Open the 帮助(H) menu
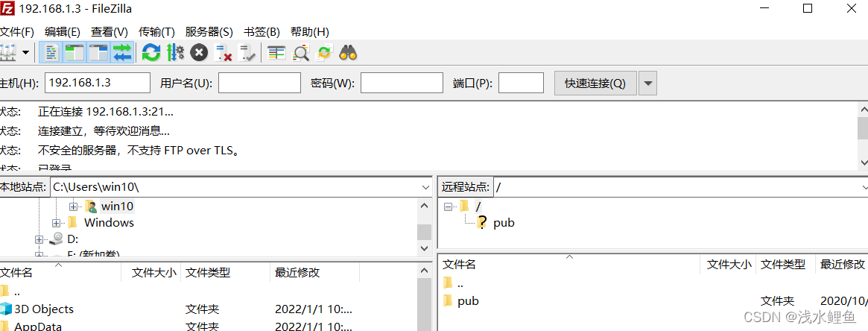 coord(310,31)
